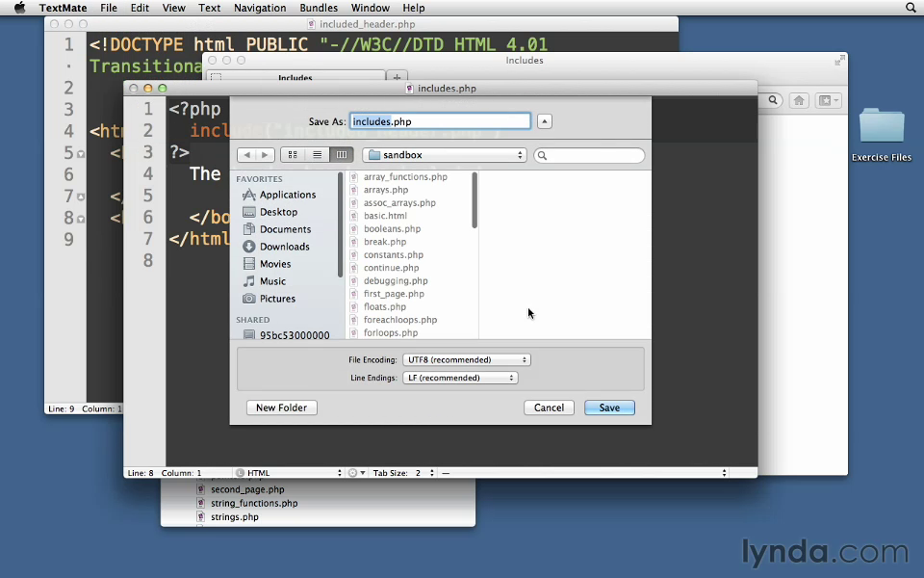The image size is (924, 578).
Task: Switch save dialog to list view
Action: pos(317,154)
